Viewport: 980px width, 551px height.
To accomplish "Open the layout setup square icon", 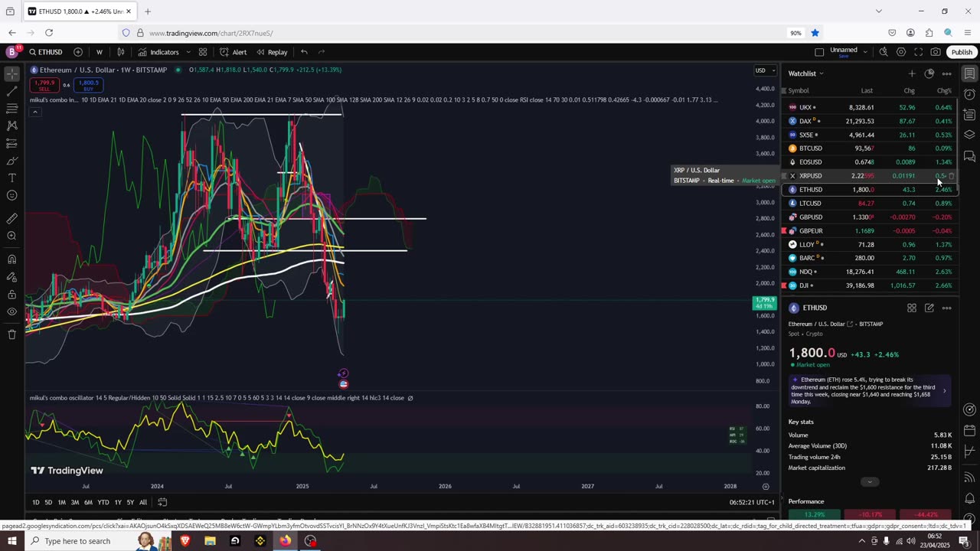I will 819,52.
